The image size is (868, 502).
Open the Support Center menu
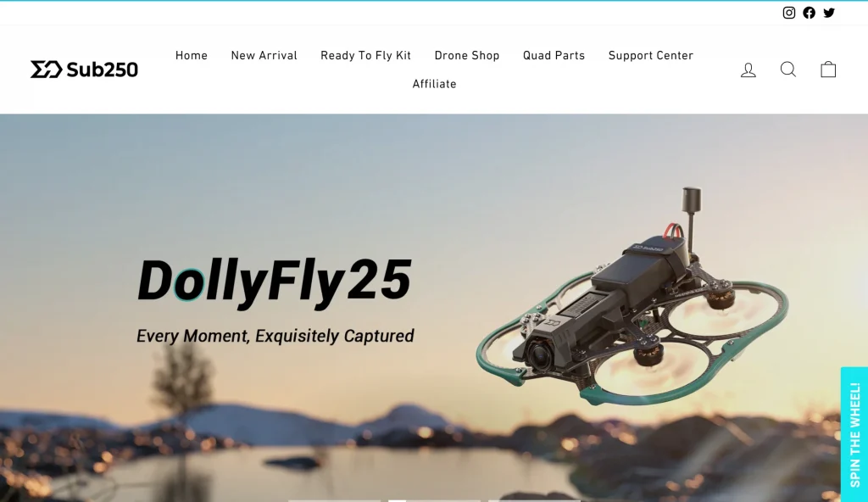click(x=651, y=55)
